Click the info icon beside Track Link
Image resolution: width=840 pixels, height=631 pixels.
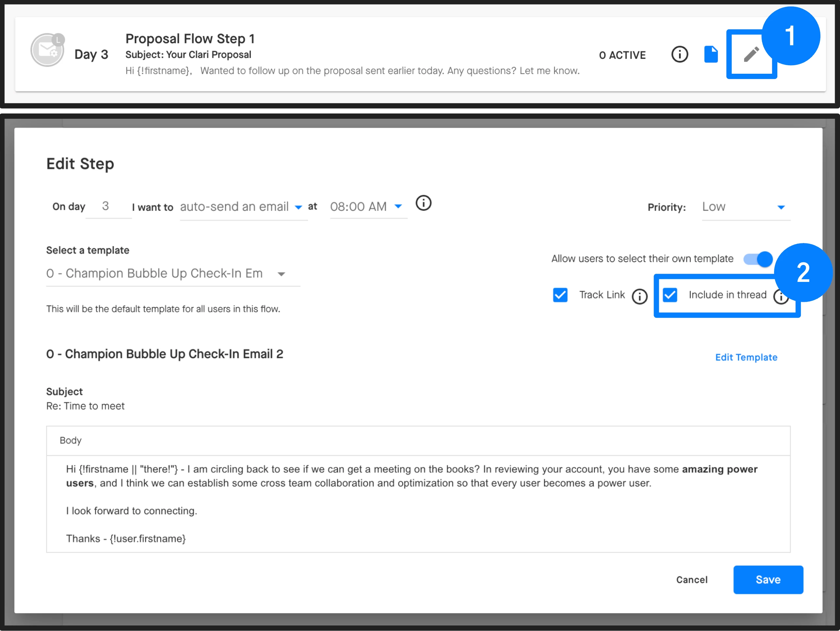point(640,296)
